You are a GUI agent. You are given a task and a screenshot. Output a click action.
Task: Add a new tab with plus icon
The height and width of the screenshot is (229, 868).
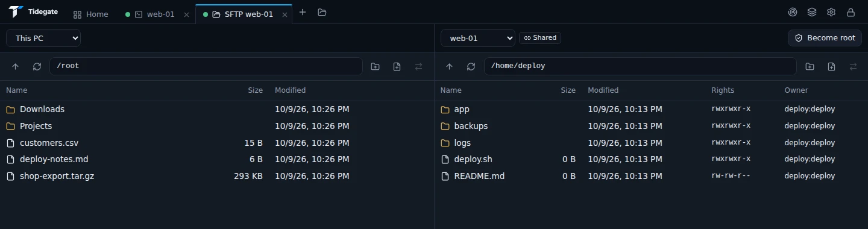(303, 12)
